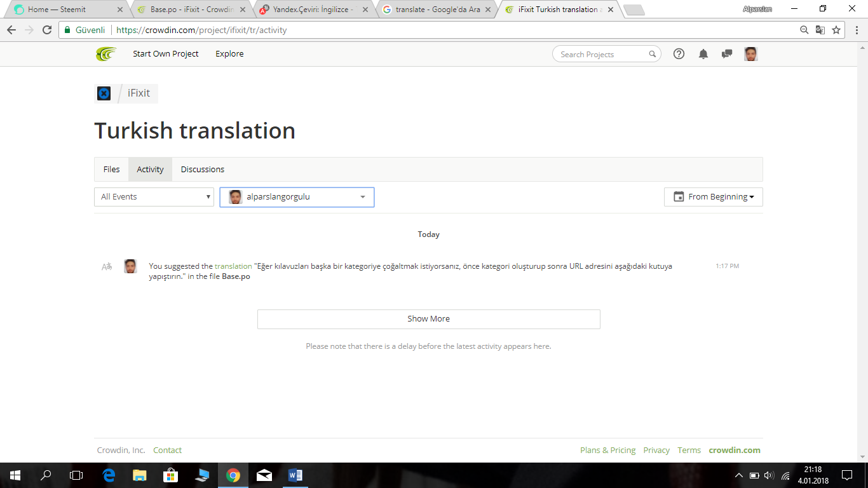This screenshot has width=868, height=488.
Task: Switch to the Chrome taskbar icon
Action: [x=233, y=475]
